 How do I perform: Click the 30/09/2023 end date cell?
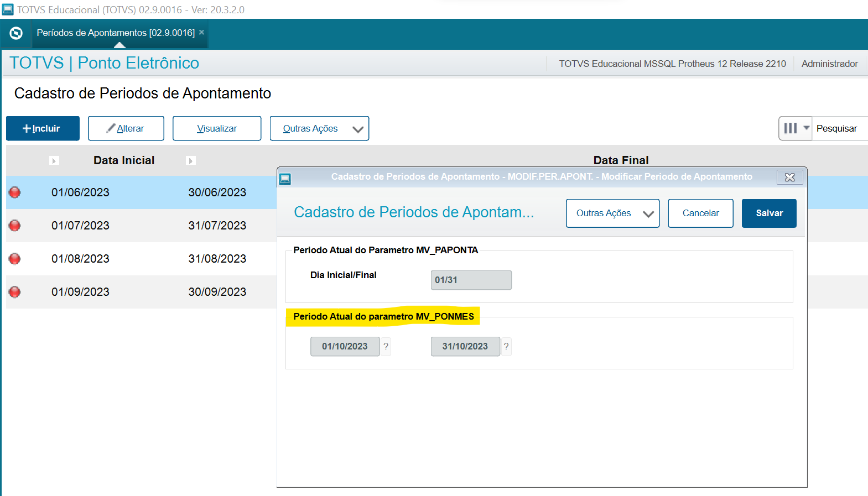point(217,292)
